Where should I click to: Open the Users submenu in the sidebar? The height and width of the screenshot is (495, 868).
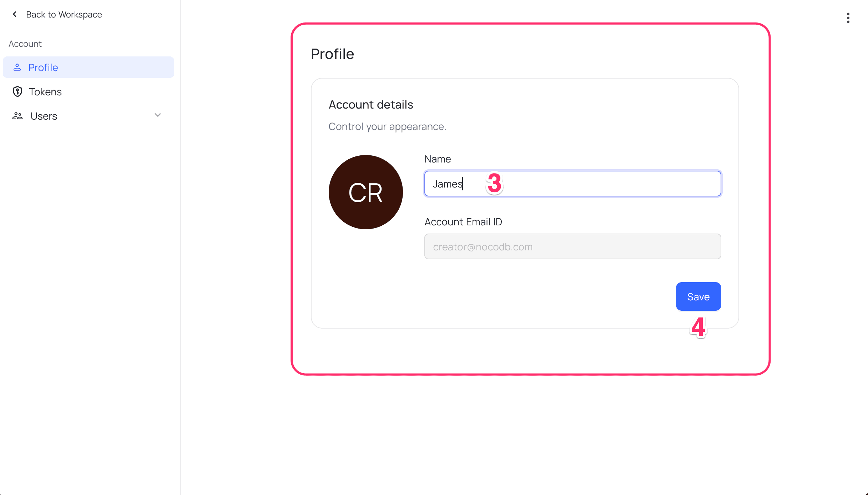pyautogui.click(x=43, y=116)
